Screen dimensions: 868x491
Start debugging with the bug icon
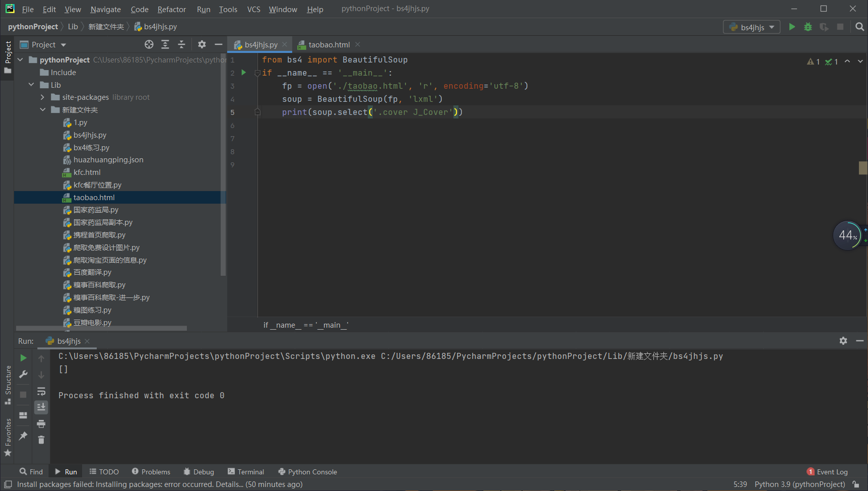pos(808,27)
